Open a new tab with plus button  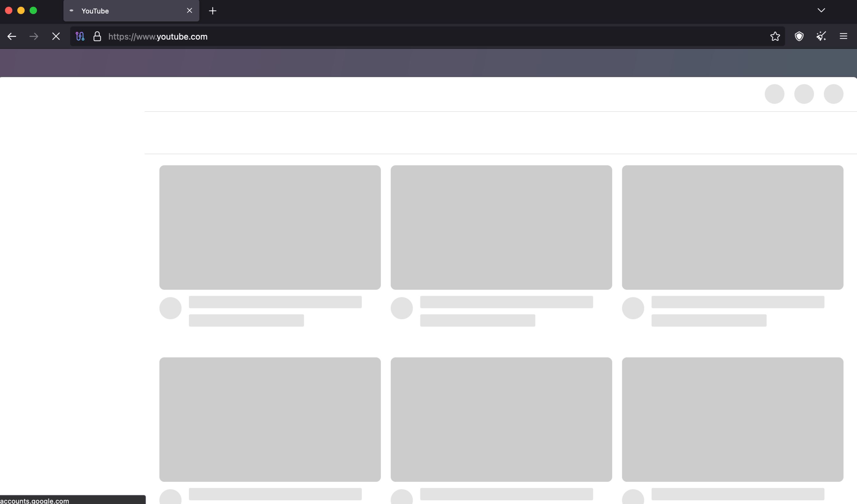tap(213, 11)
